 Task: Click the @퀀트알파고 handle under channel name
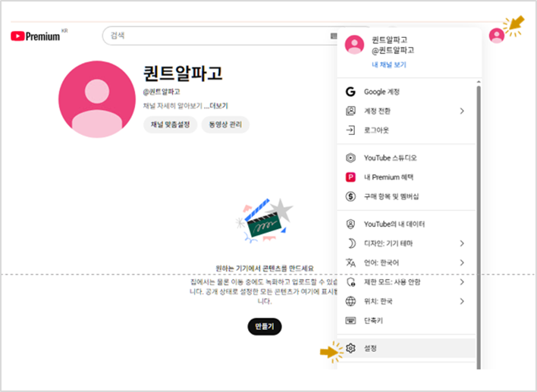(162, 92)
